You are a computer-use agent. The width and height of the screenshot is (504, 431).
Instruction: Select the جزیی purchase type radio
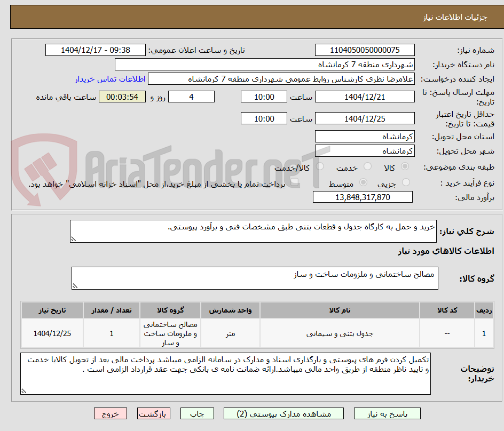pyautogui.click(x=406, y=182)
